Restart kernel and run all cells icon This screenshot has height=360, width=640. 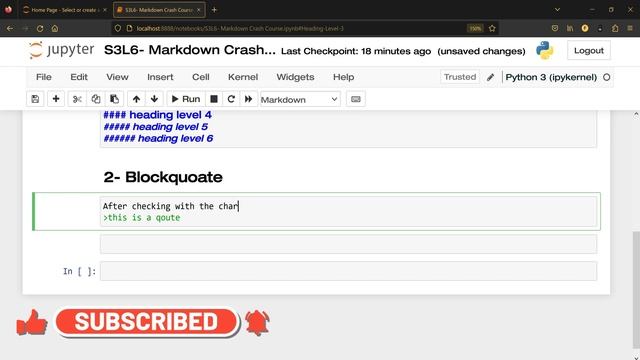[x=248, y=99]
